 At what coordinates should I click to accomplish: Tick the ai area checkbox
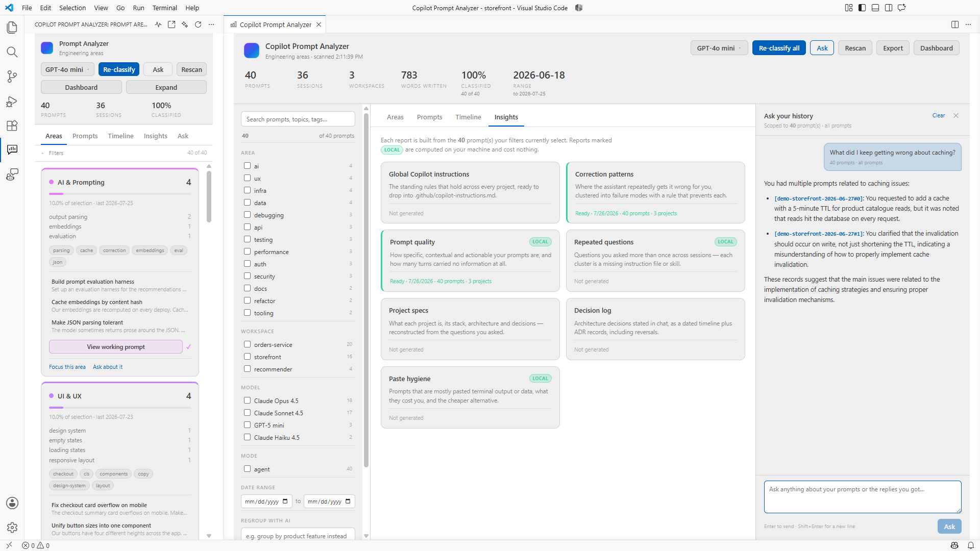[x=248, y=166]
